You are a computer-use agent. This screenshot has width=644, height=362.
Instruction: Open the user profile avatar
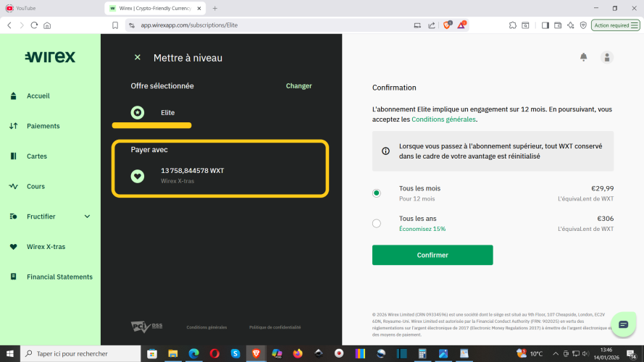[606, 57]
